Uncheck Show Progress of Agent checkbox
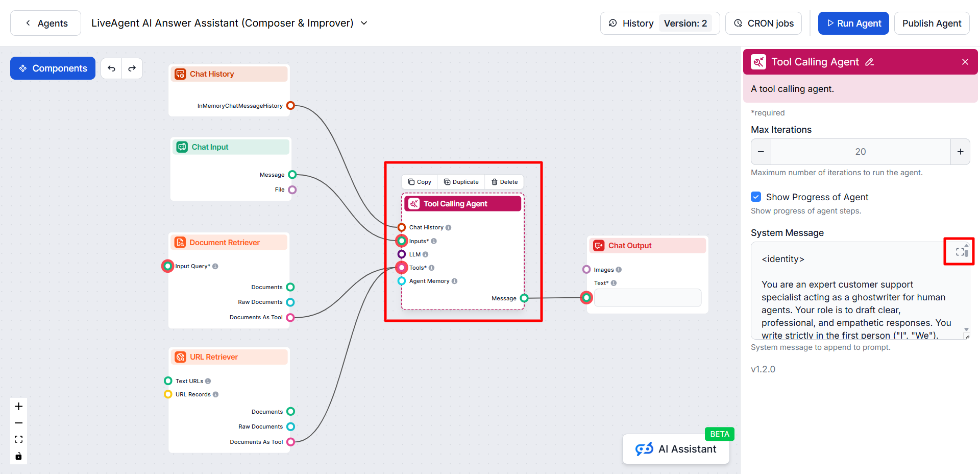980x474 pixels. click(756, 197)
